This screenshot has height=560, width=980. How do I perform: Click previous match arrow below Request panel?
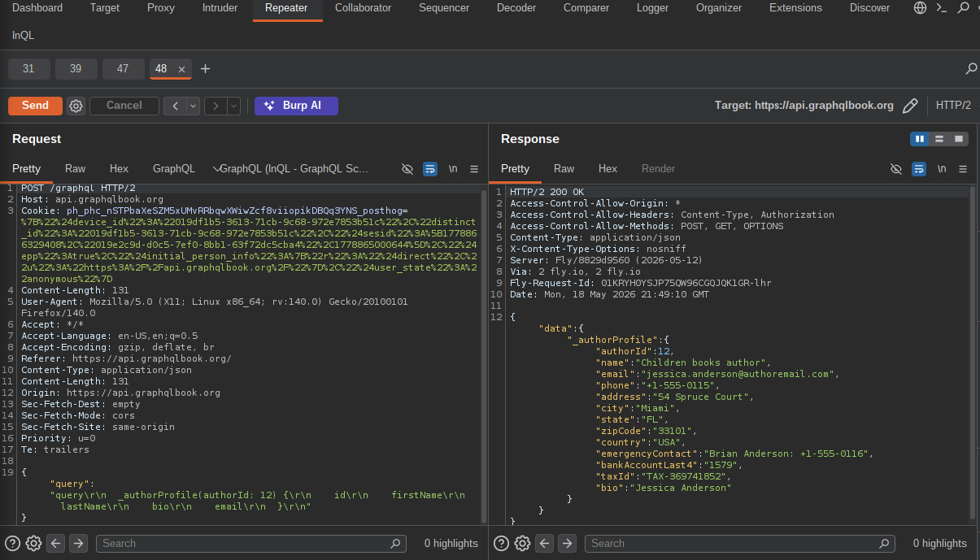point(56,543)
